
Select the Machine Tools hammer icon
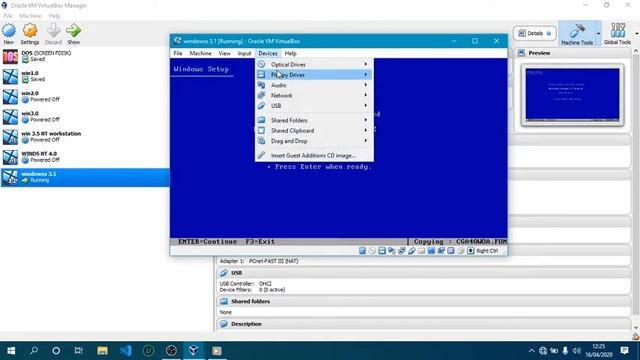[577, 31]
